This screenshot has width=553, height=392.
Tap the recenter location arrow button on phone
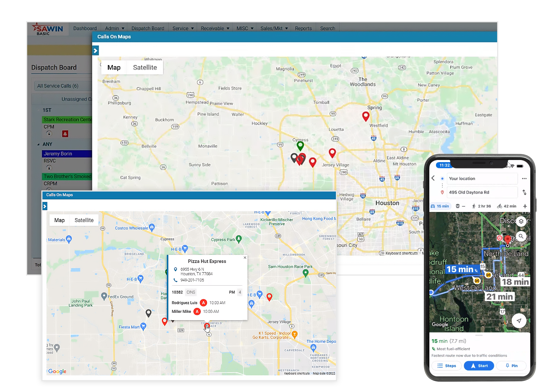click(519, 321)
